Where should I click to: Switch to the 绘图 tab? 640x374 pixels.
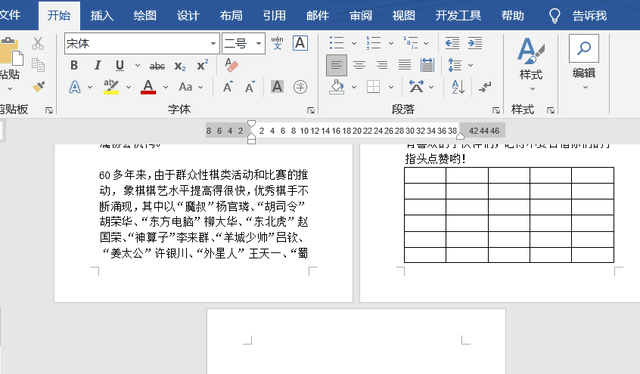click(x=145, y=16)
